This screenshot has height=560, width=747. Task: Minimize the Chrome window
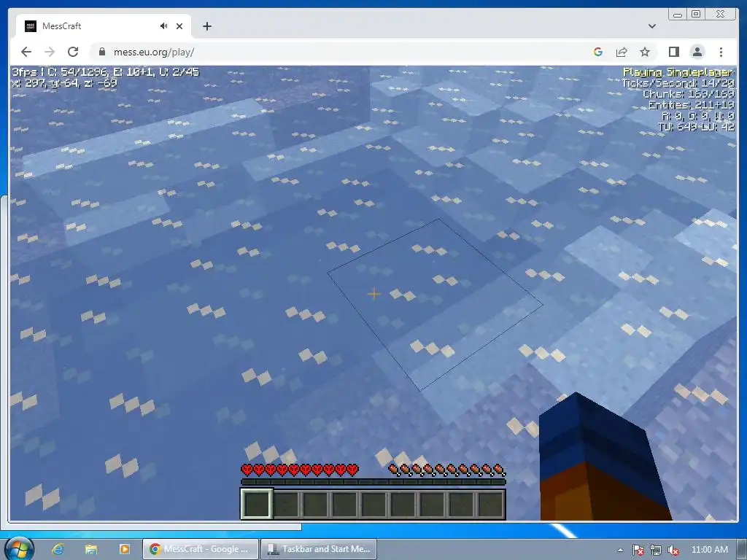[x=678, y=15]
